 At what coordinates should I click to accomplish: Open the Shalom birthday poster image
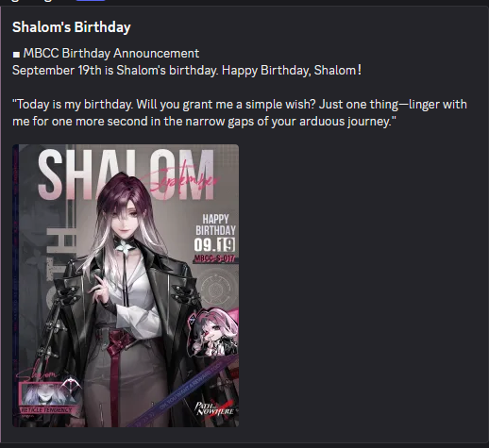126,286
